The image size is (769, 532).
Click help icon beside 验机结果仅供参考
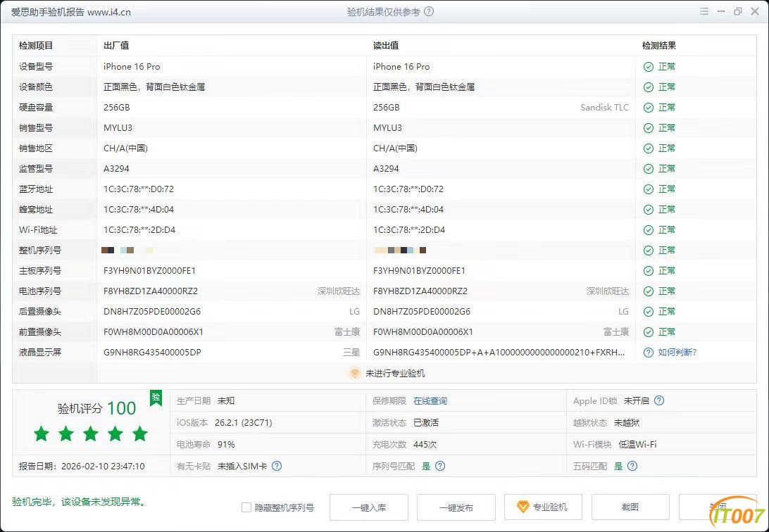(x=429, y=12)
